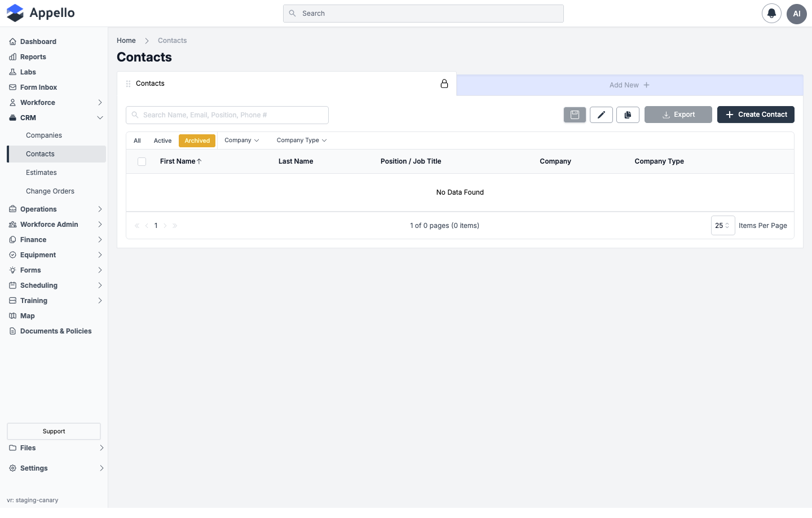Click the pencil edit icon button
Viewport: 812px width, 518px height.
(x=601, y=115)
